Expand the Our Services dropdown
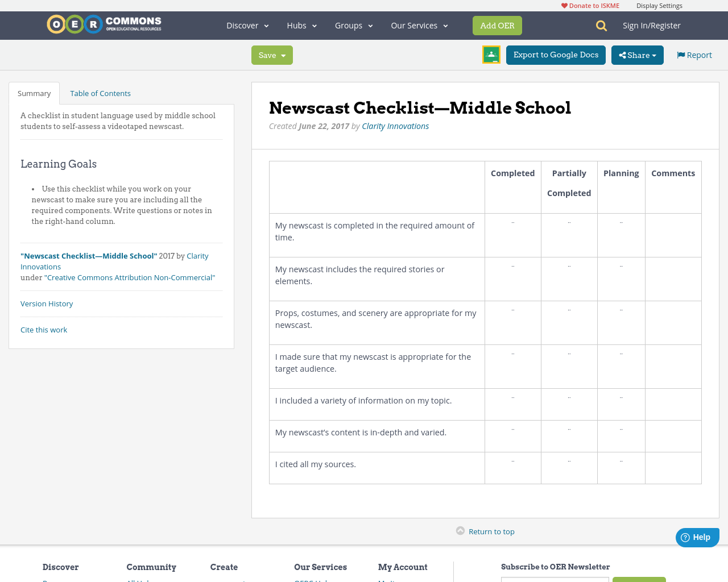728x582 pixels. click(x=419, y=25)
